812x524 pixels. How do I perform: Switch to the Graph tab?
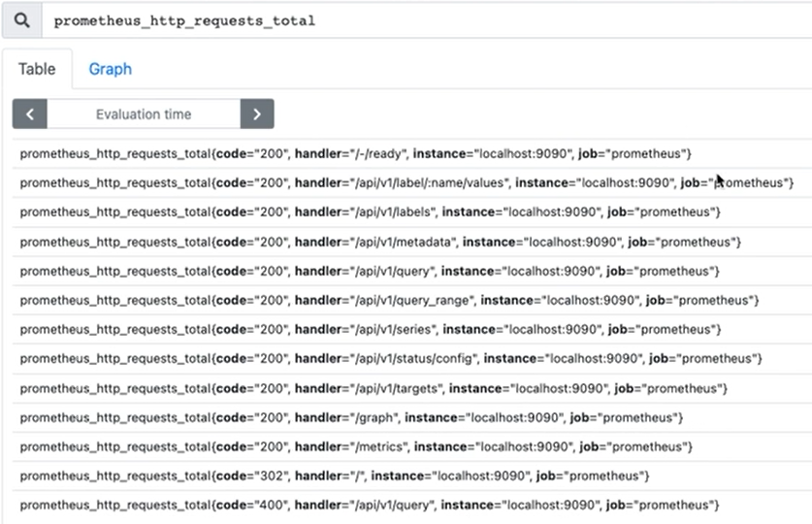pyautogui.click(x=111, y=69)
